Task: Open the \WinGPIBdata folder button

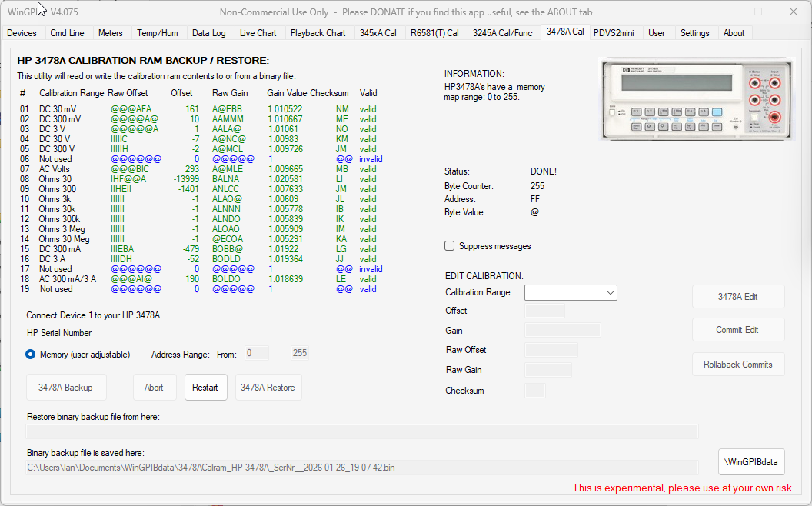Action: 751,462
